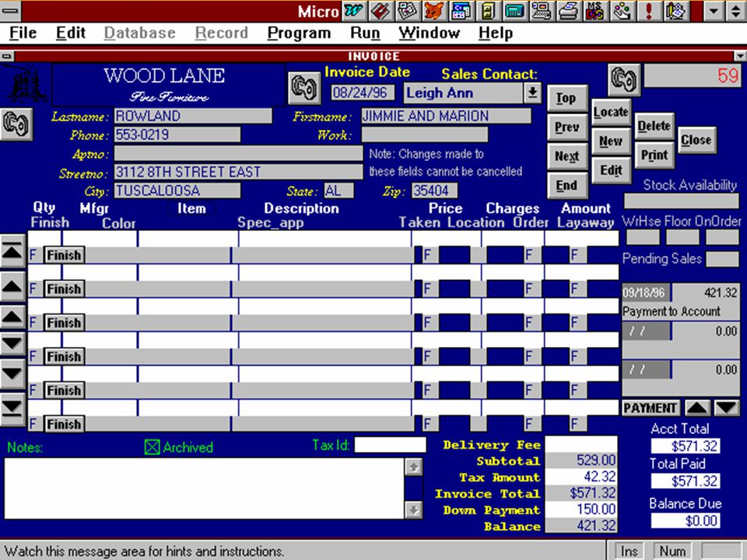This screenshot has height=560, width=747.
Task: Click the lock icon next to invoice number 59
Action: click(623, 79)
